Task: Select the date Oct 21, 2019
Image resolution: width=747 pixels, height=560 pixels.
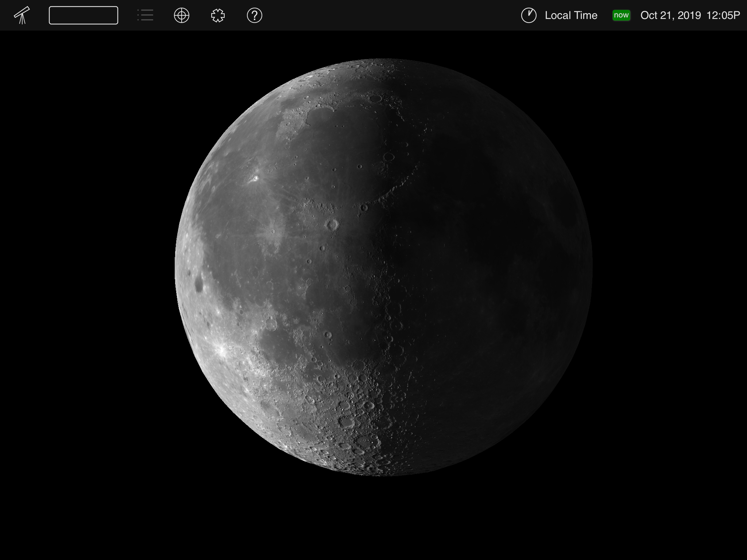Action: click(x=670, y=15)
